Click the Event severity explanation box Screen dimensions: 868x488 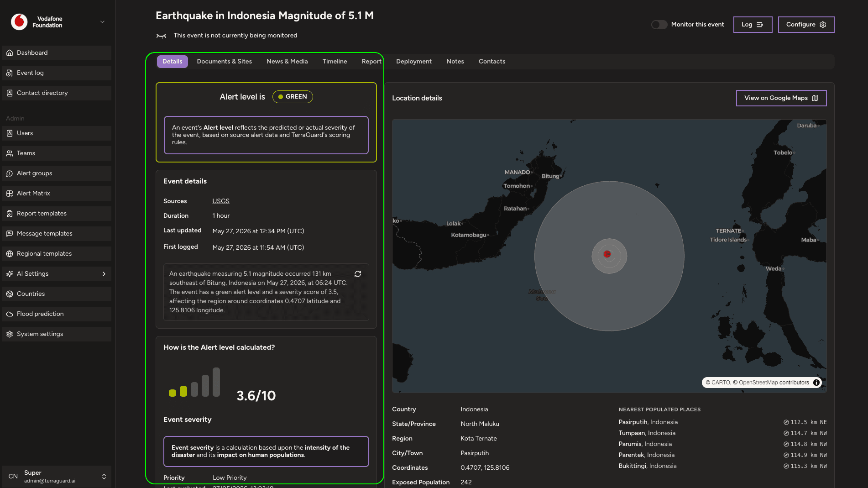pyautogui.click(x=266, y=451)
